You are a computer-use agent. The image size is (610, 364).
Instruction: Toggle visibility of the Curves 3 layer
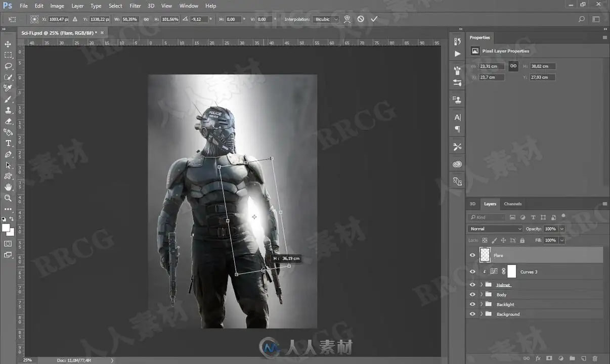(472, 271)
